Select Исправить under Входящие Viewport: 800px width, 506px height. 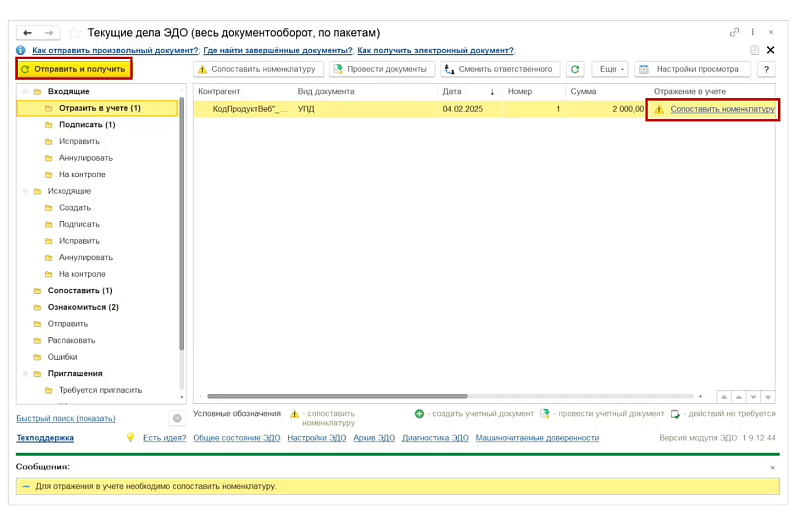pyautogui.click(x=79, y=141)
